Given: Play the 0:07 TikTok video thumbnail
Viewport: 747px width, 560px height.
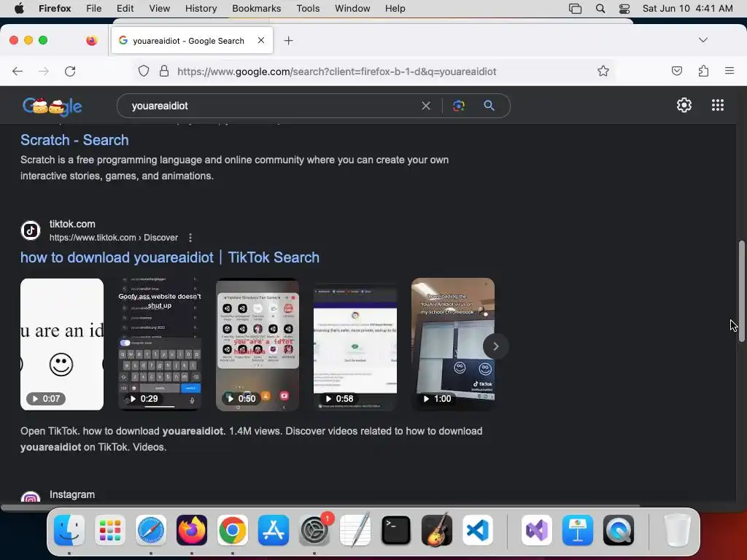Looking at the screenshot, I should tap(62, 344).
